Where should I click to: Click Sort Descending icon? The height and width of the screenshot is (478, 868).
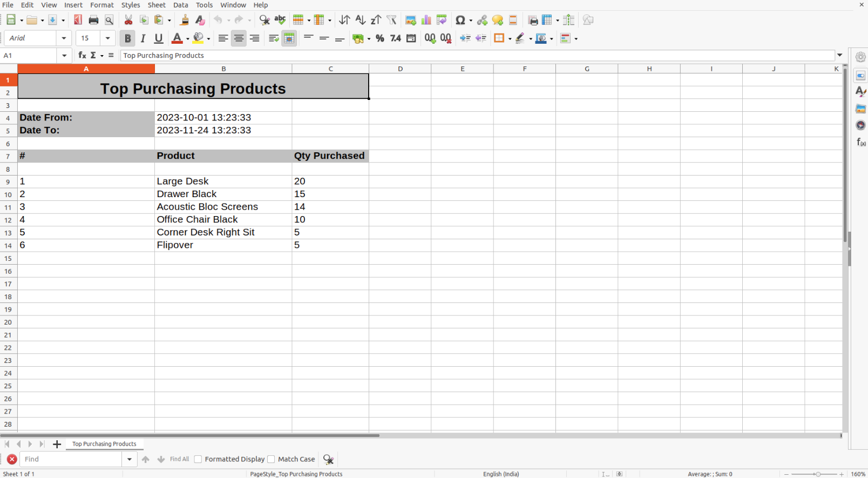click(x=376, y=20)
